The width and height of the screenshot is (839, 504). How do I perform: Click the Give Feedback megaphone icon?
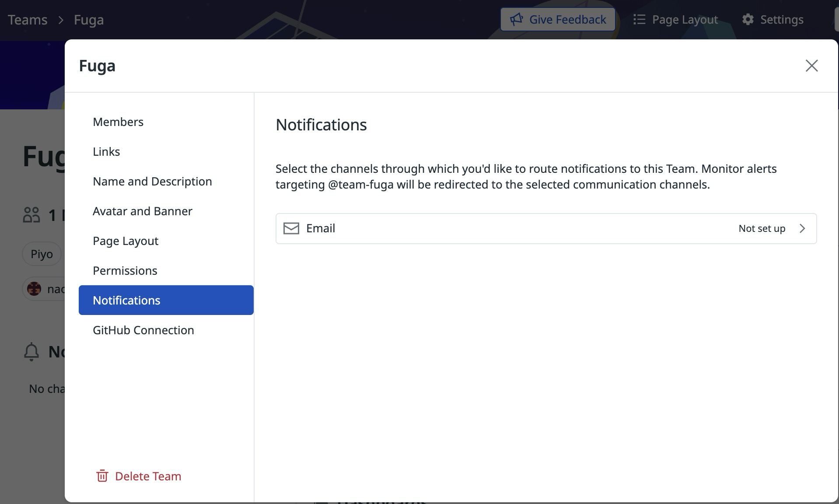[x=517, y=19]
